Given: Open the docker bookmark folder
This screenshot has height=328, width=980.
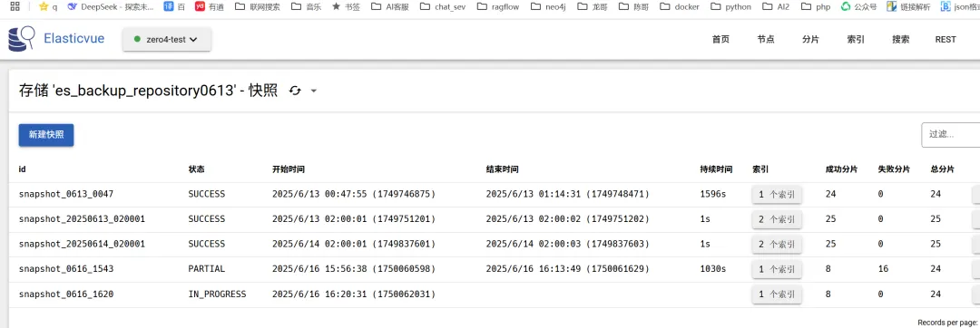Looking at the screenshot, I should 679,7.
